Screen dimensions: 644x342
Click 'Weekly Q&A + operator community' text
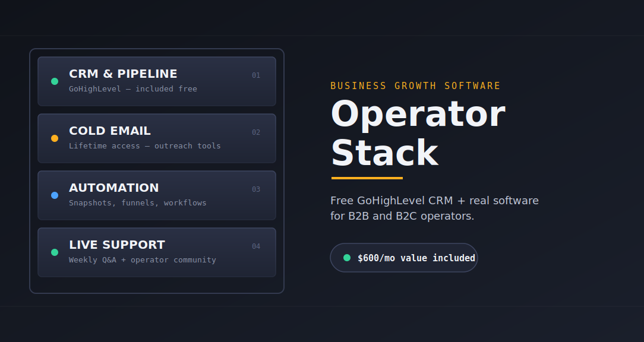point(143,260)
